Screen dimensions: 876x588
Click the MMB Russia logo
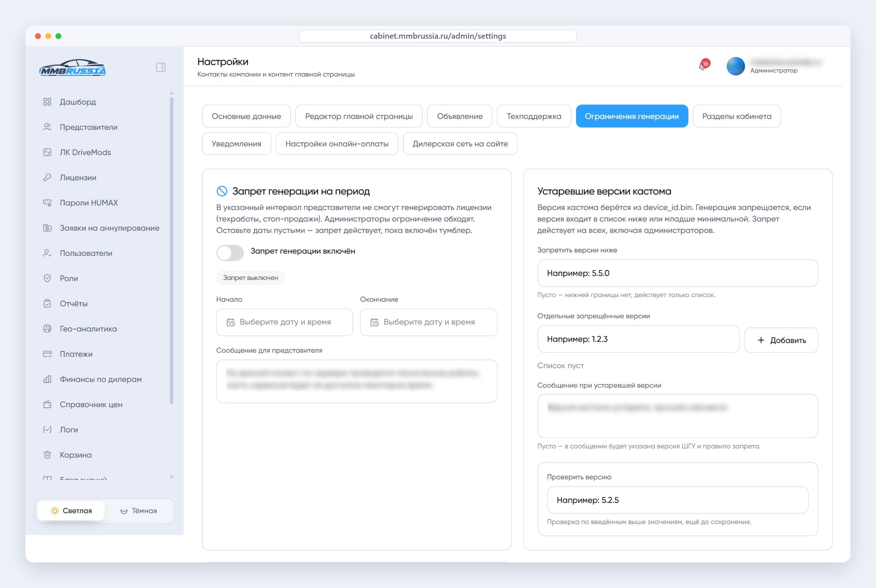pyautogui.click(x=73, y=68)
